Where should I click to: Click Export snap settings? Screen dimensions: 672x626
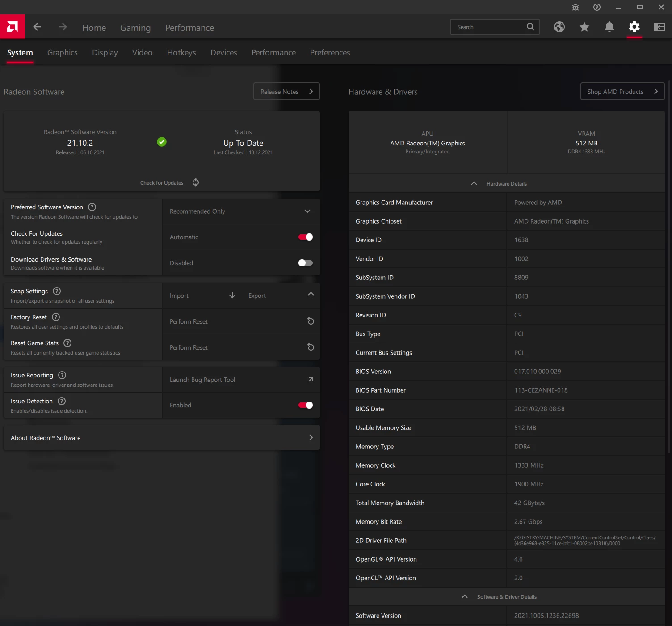[257, 296]
